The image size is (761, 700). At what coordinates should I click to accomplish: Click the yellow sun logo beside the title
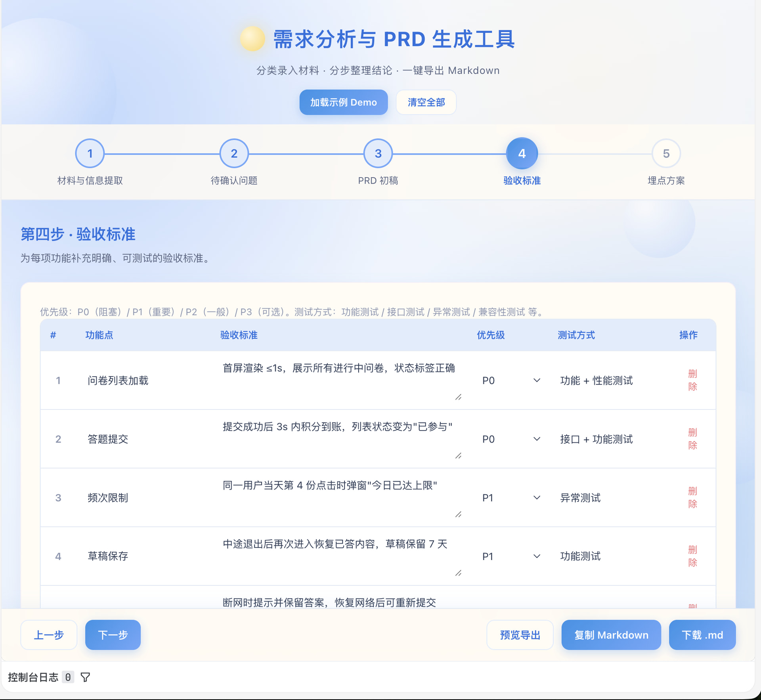(x=252, y=39)
